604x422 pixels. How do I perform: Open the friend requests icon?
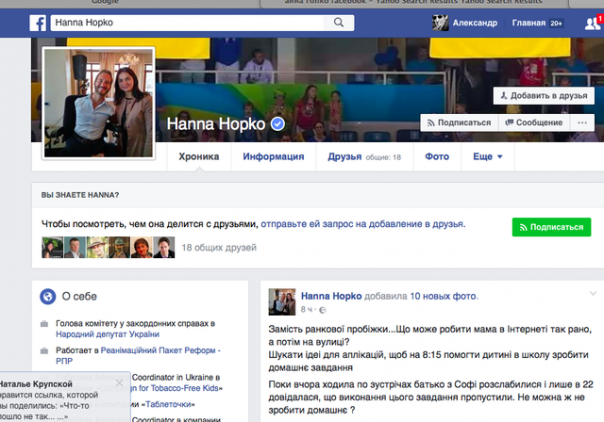click(x=592, y=24)
